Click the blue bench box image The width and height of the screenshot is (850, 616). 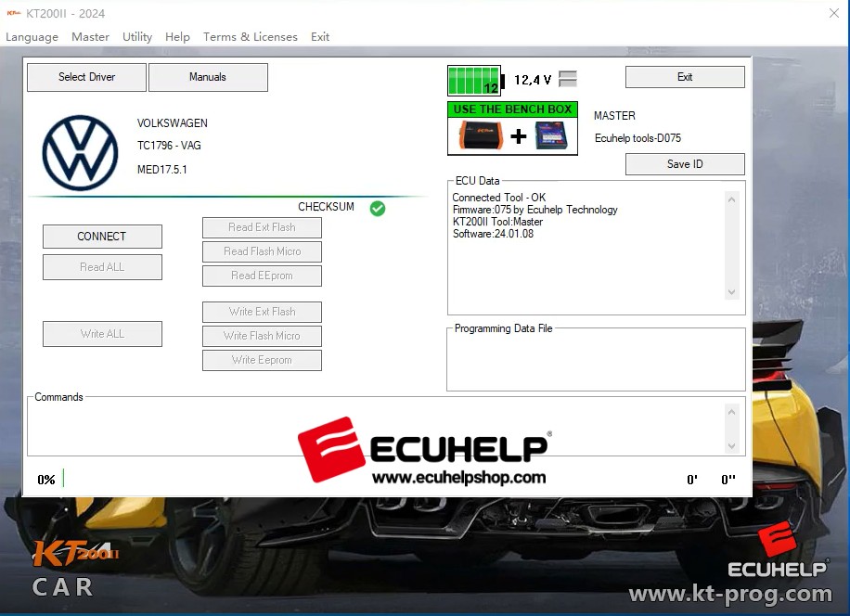tap(551, 135)
